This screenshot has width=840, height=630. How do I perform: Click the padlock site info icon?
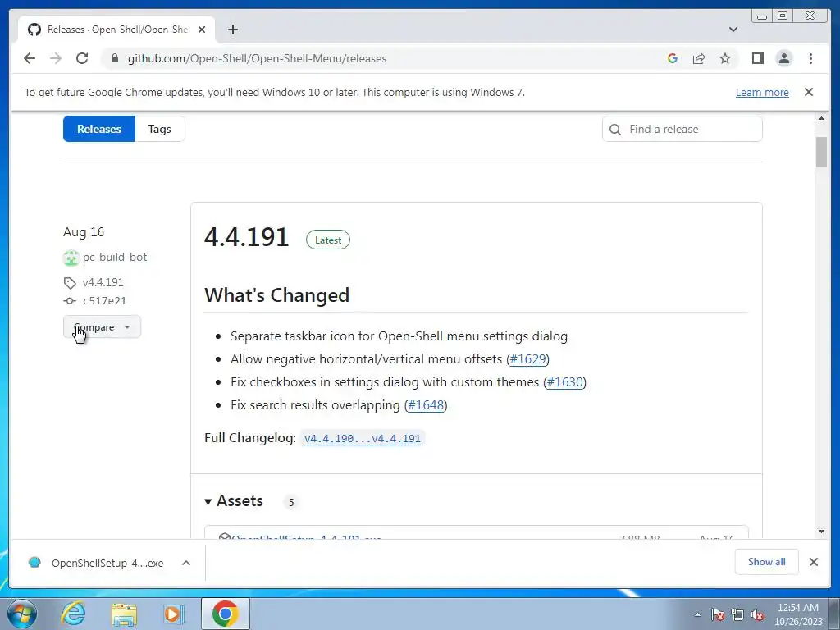114,58
